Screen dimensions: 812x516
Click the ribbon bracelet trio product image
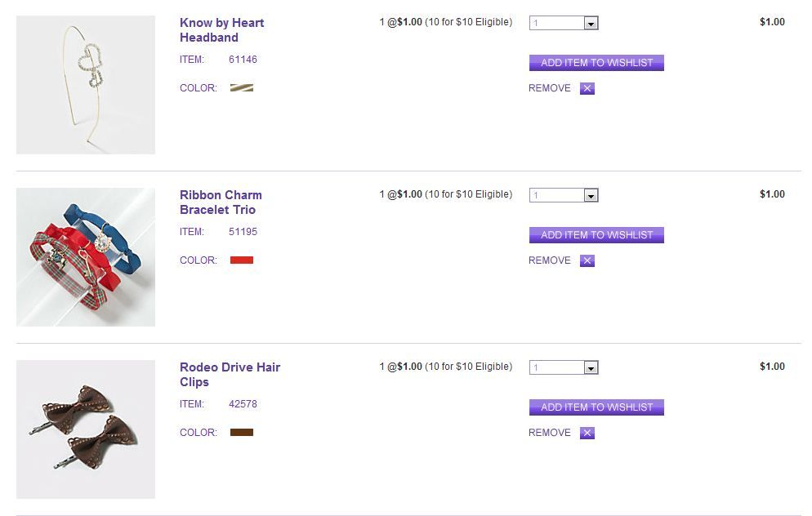pyautogui.click(x=86, y=257)
